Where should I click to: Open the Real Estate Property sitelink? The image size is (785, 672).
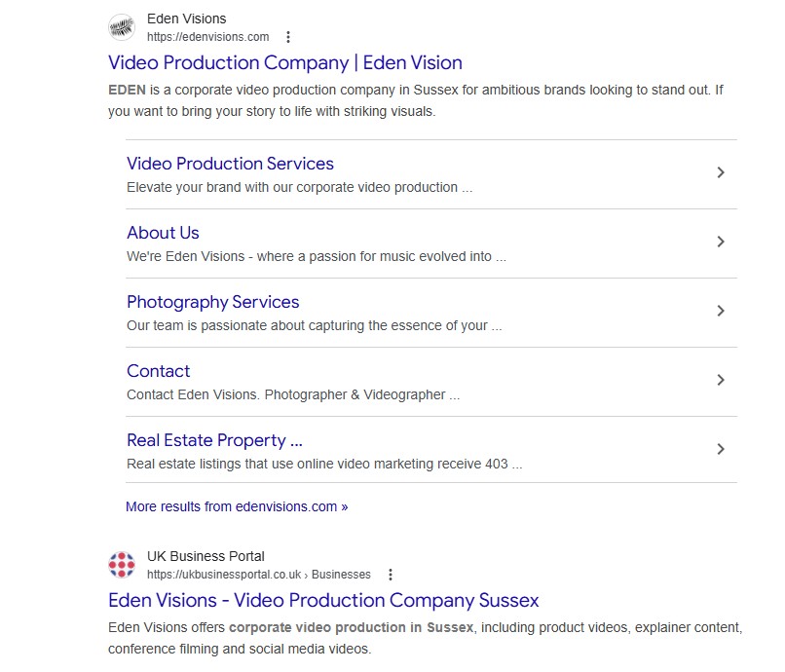point(214,440)
